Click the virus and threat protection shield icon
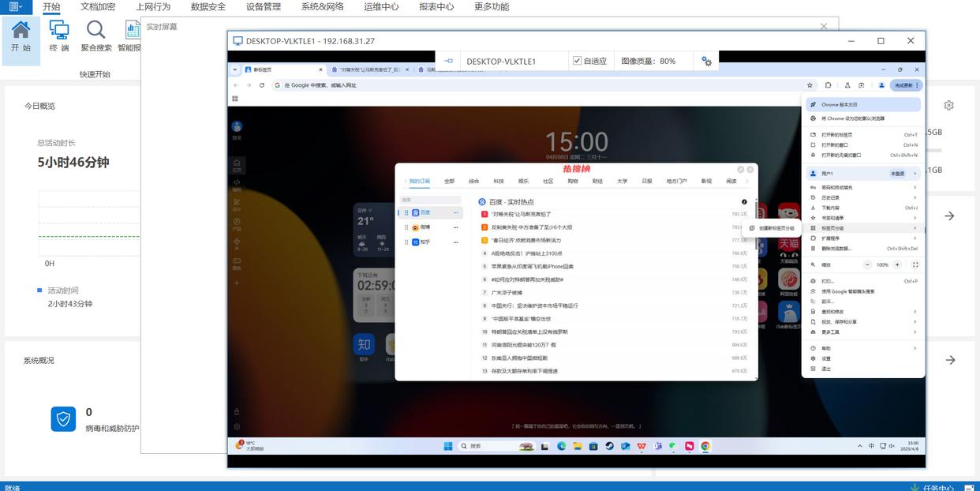The width and height of the screenshot is (980, 491). (63, 418)
